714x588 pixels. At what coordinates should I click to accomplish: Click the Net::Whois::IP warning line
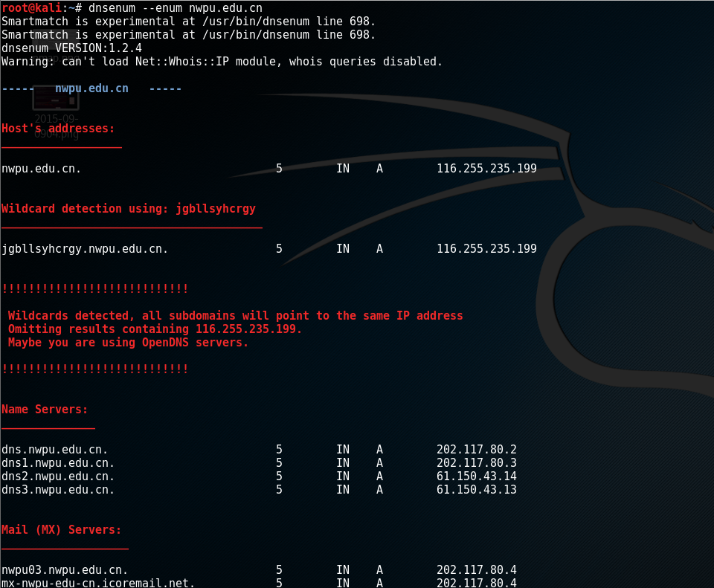pos(222,62)
